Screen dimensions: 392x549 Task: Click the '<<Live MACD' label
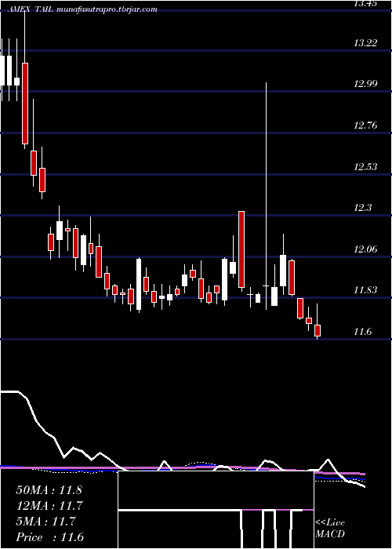tap(330, 529)
